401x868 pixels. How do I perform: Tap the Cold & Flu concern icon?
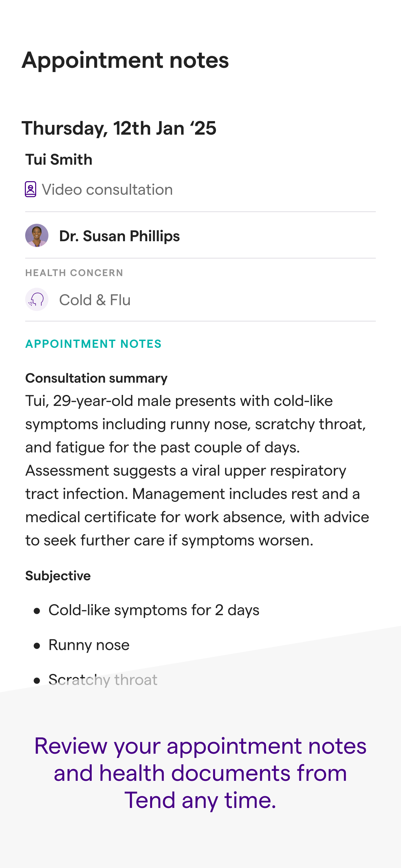click(37, 299)
